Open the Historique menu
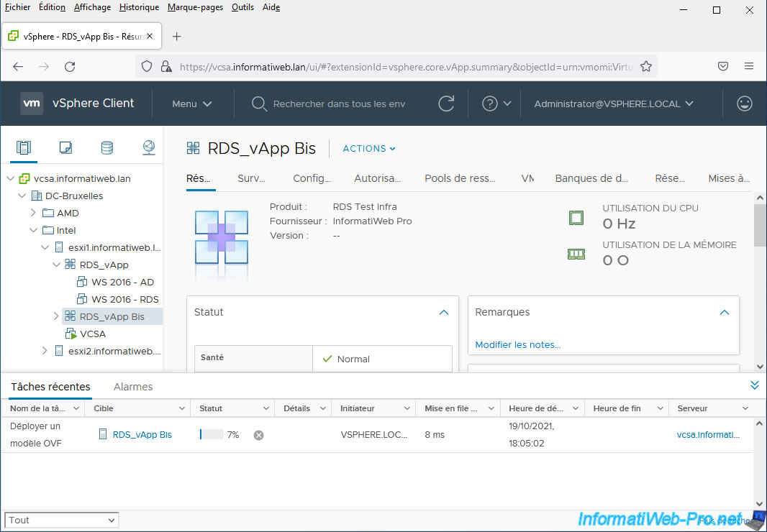The height and width of the screenshot is (532, 767). point(140,7)
